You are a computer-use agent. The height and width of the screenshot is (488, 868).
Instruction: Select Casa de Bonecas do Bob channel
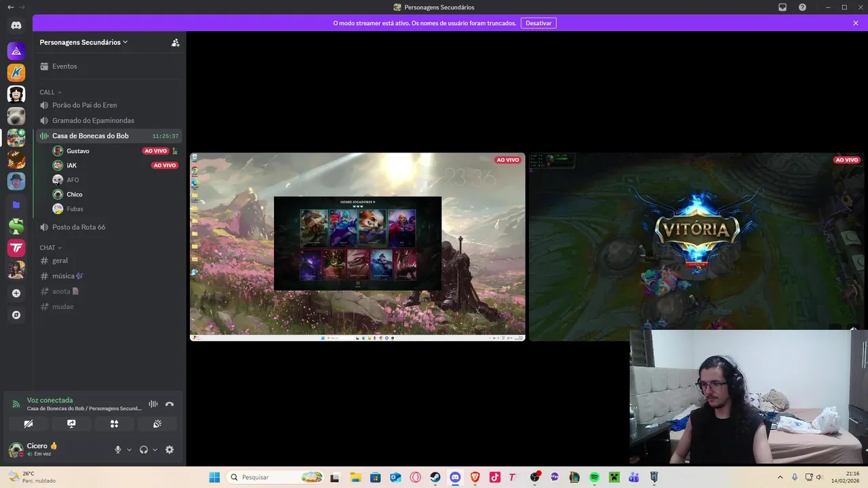coord(108,136)
